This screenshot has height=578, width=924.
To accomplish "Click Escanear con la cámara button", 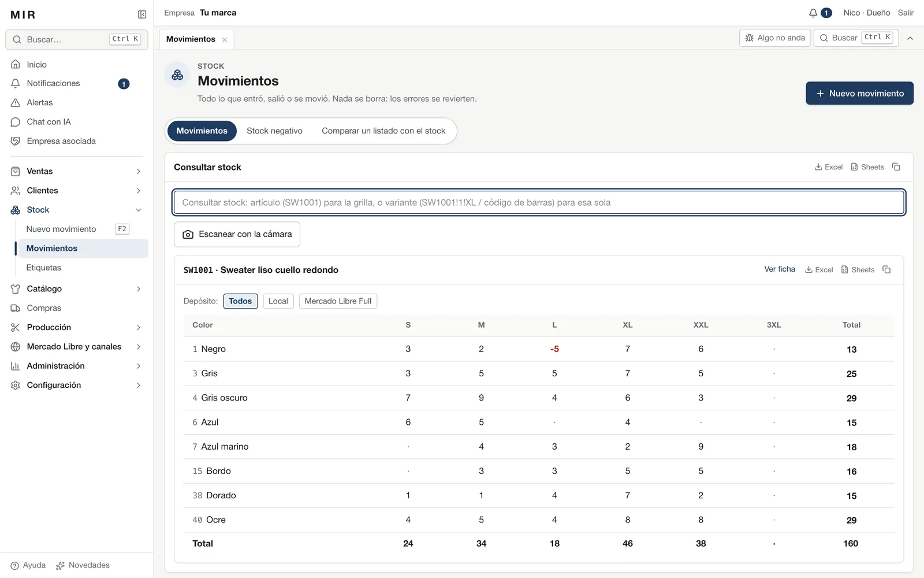I will (237, 234).
